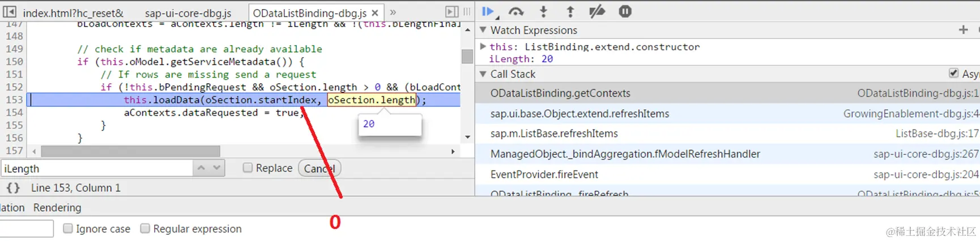Deactivate breakpoints icon
Screen dimensions: 980x241
(x=597, y=11)
